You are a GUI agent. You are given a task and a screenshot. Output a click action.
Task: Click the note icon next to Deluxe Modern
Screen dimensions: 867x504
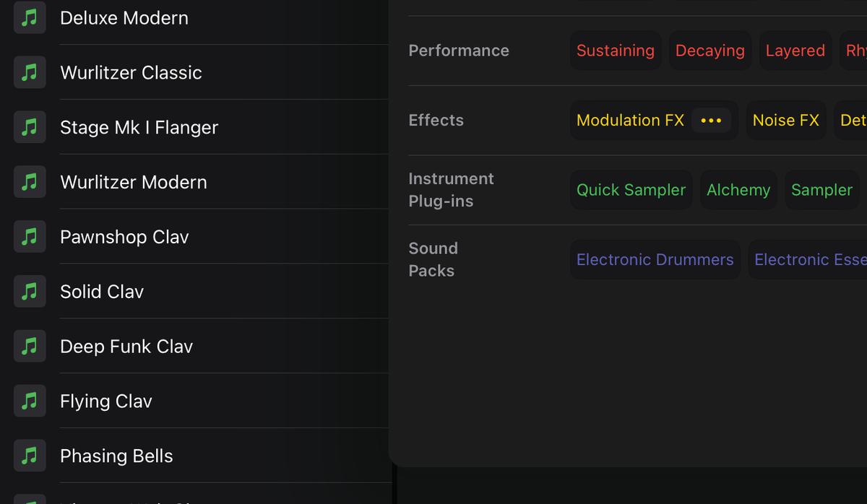[x=29, y=17]
